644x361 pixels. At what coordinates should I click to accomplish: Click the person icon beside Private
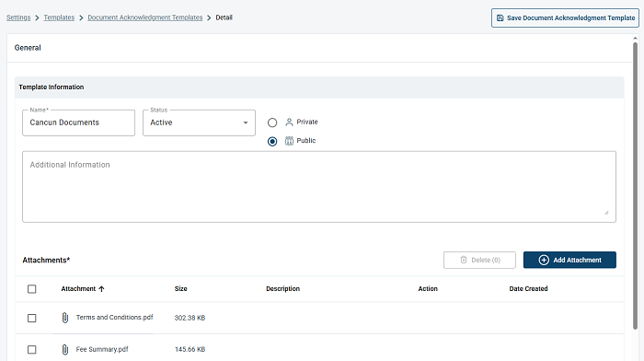point(289,122)
